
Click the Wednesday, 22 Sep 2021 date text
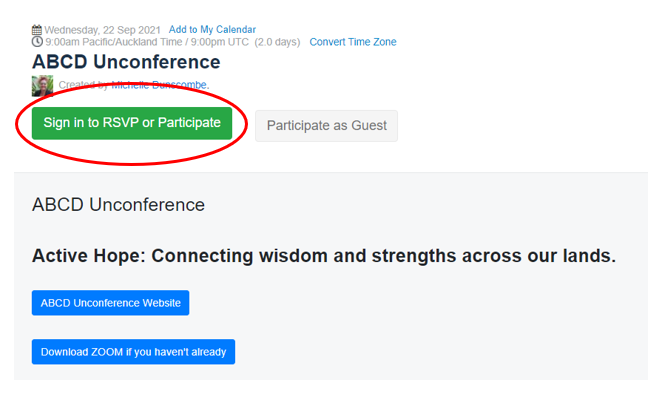[x=103, y=30]
